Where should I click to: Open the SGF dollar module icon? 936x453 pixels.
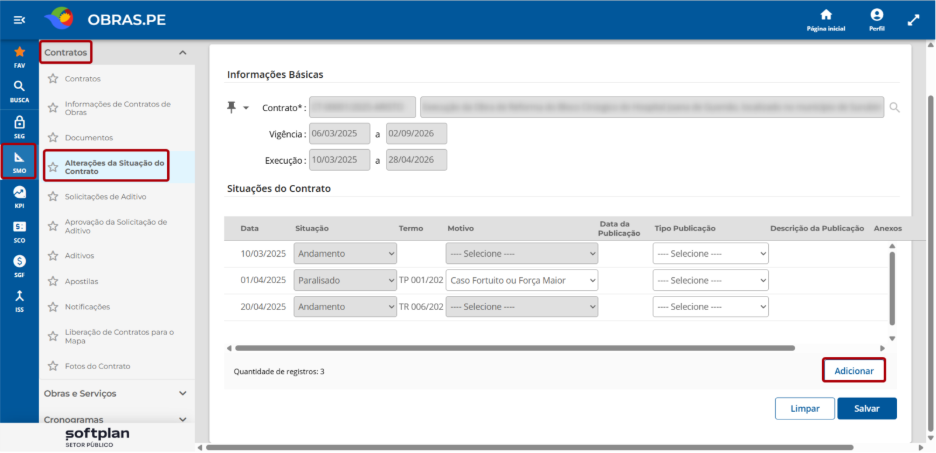19,261
